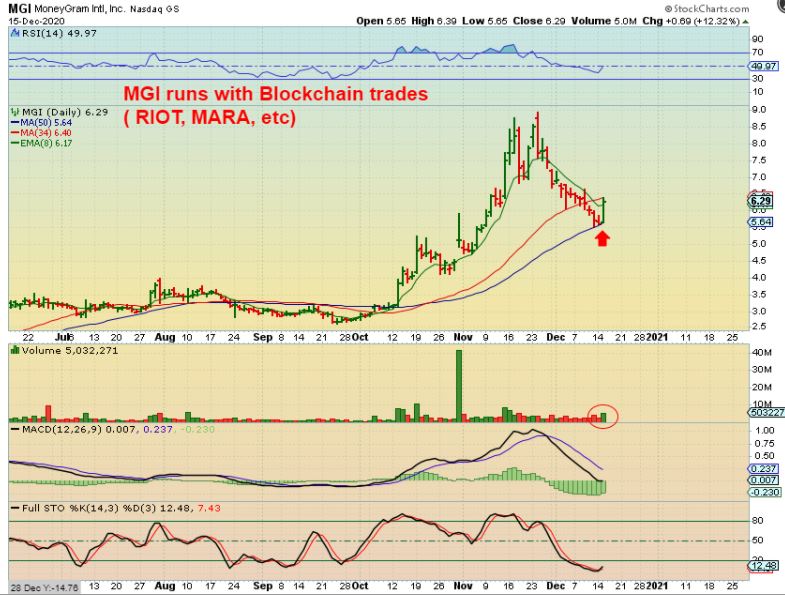785x595 pixels.
Task: Click the 28 Dec Y:-14.76 readout
Action: click(x=45, y=587)
